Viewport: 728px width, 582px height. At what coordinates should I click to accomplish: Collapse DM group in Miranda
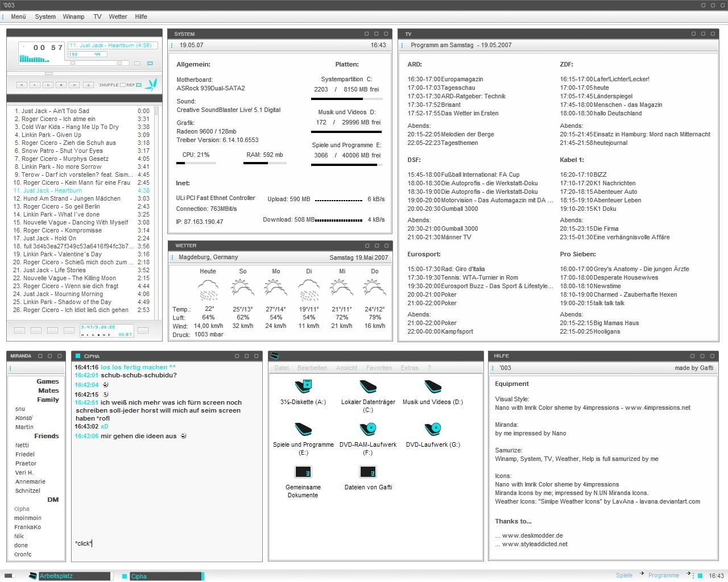[53, 500]
